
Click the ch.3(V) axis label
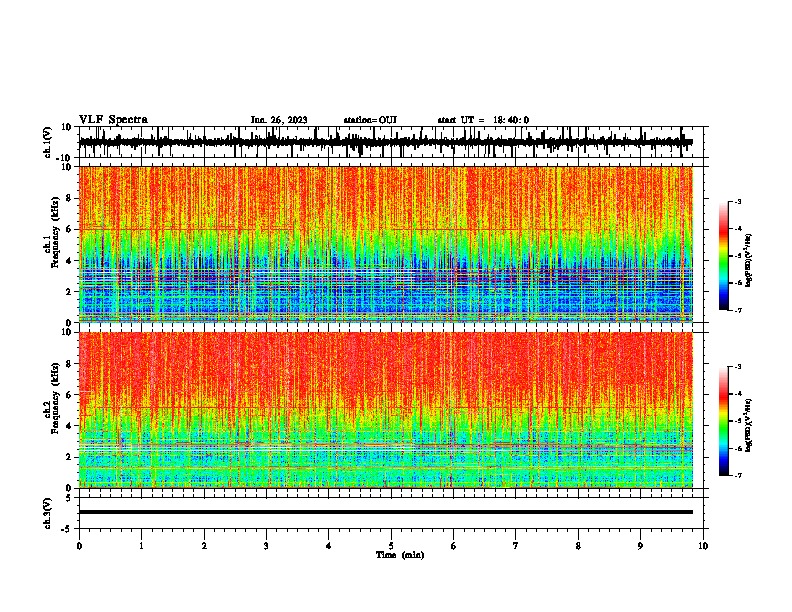click(x=48, y=513)
